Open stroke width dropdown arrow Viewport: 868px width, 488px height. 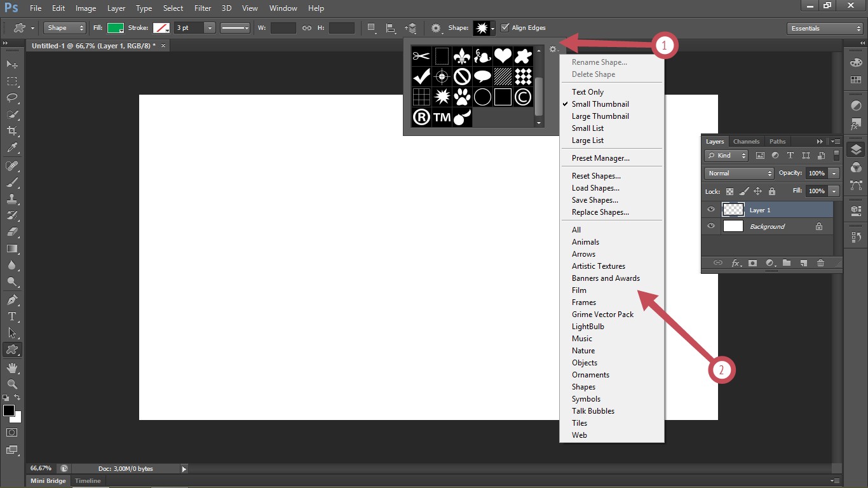coord(210,28)
